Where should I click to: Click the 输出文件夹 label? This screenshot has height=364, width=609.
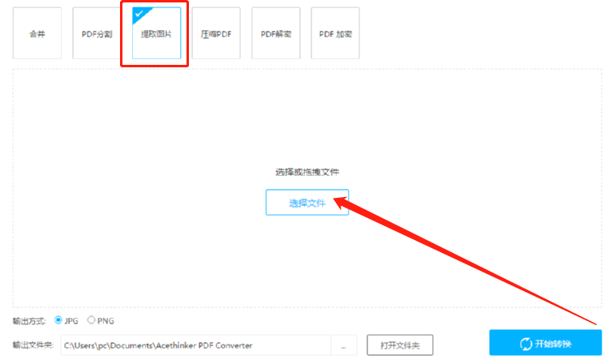[x=33, y=345]
